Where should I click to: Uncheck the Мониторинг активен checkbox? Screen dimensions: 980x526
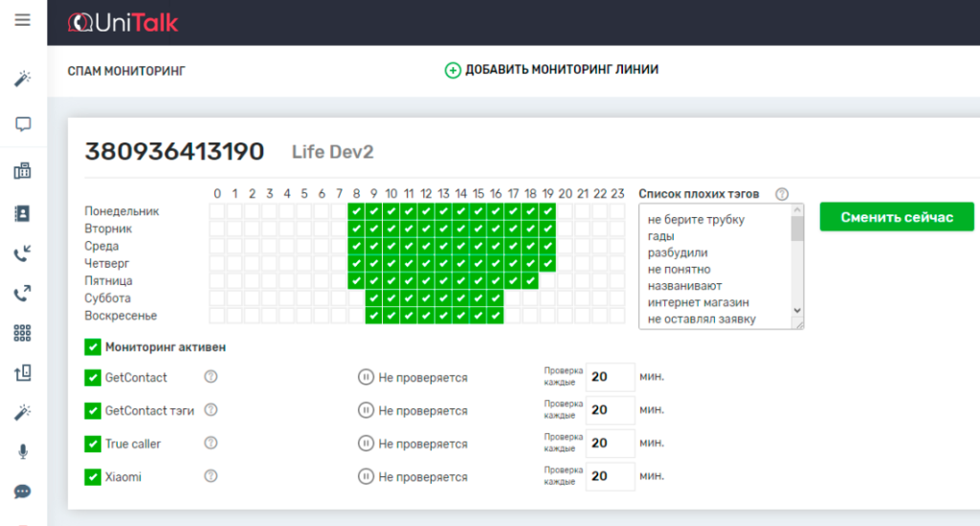click(x=93, y=347)
